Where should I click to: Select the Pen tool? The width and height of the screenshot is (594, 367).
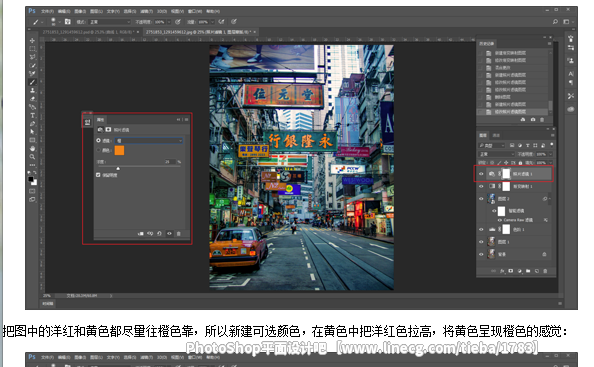pos(33,124)
